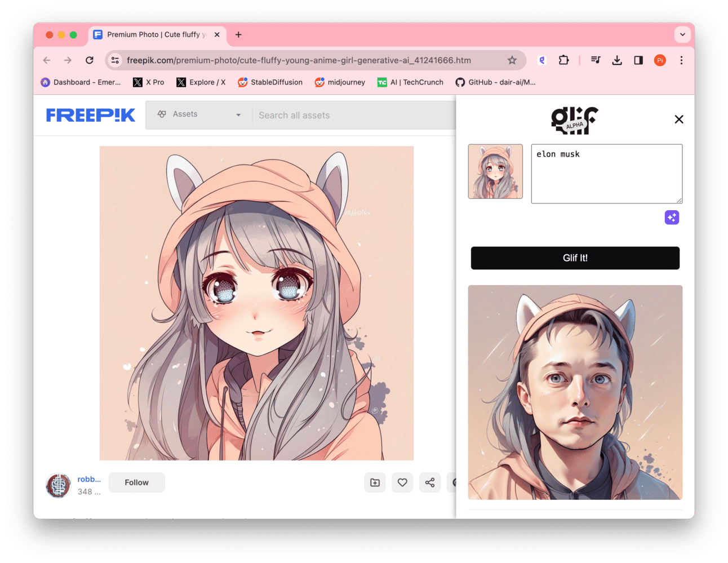Screen dimensions: 728x563
Task: Follow the author
Action: click(x=136, y=482)
